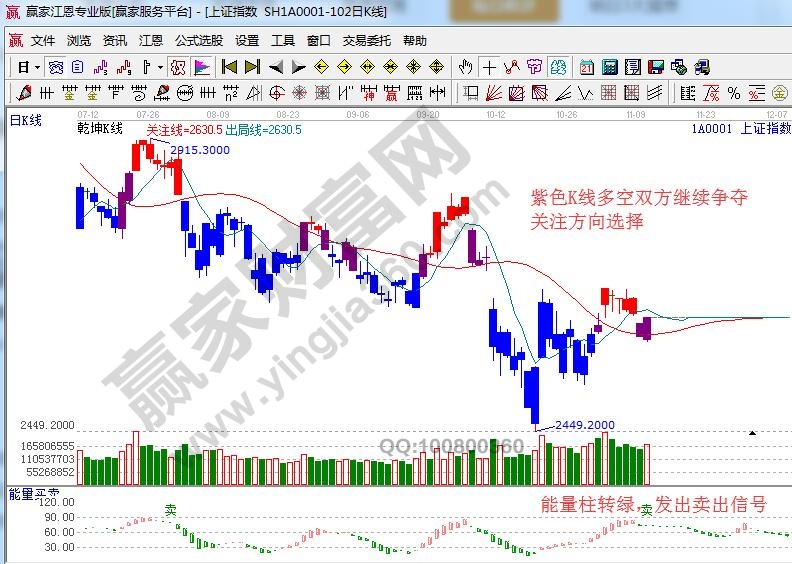Jump to first bar with skip-to-start arrow
The image size is (792, 564).
(229, 67)
